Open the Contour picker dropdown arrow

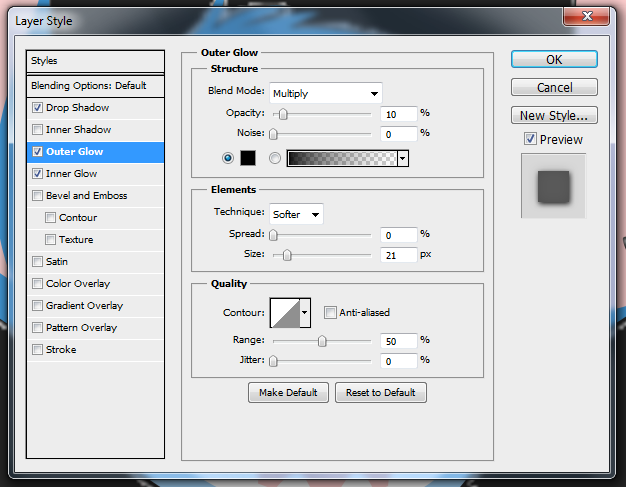[305, 313]
